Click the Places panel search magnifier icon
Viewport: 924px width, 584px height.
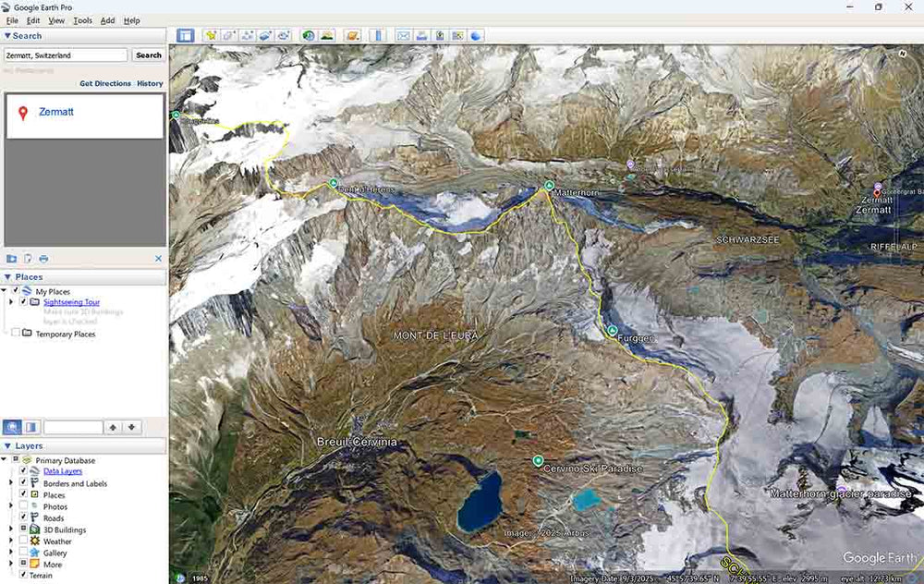tap(12, 427)
